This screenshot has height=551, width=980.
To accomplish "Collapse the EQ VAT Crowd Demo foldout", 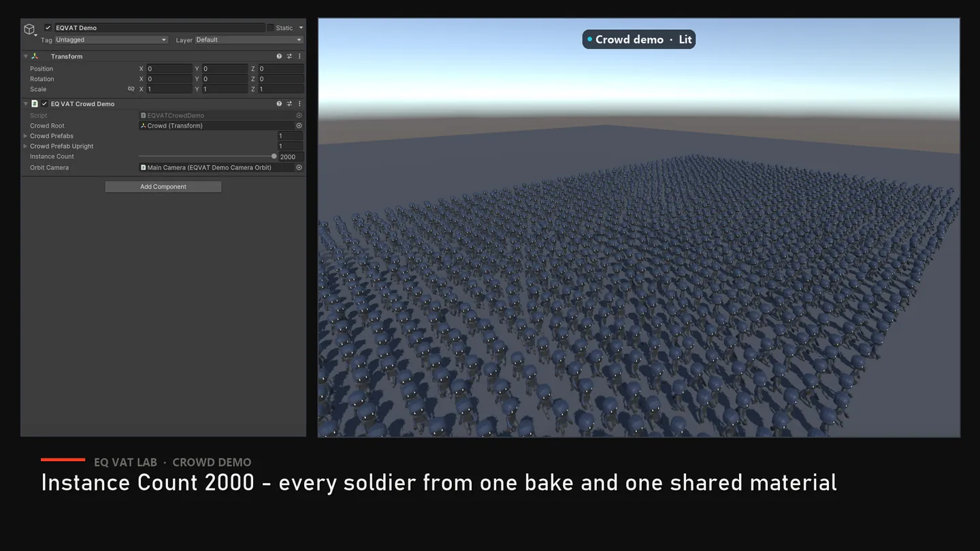I will tap(26, 104).
